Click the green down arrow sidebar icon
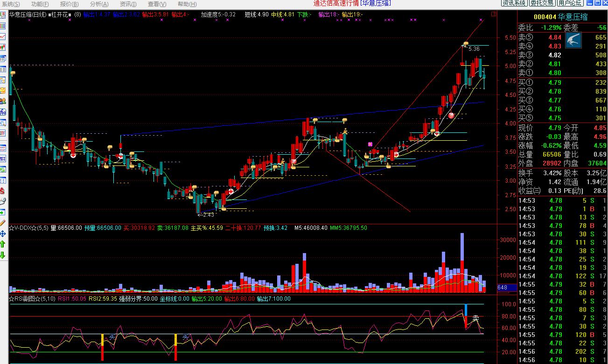The image size is (608, 364). (x=3, y=255)
